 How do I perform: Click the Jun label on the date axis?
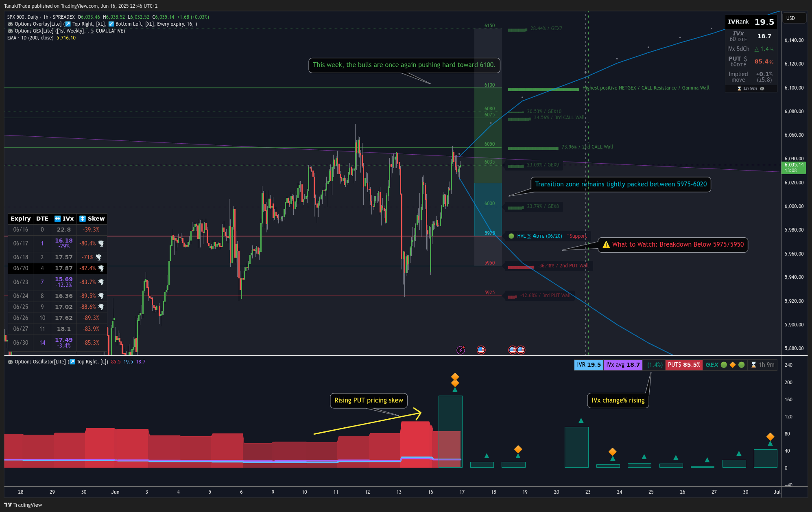click(x=115, y=492)
